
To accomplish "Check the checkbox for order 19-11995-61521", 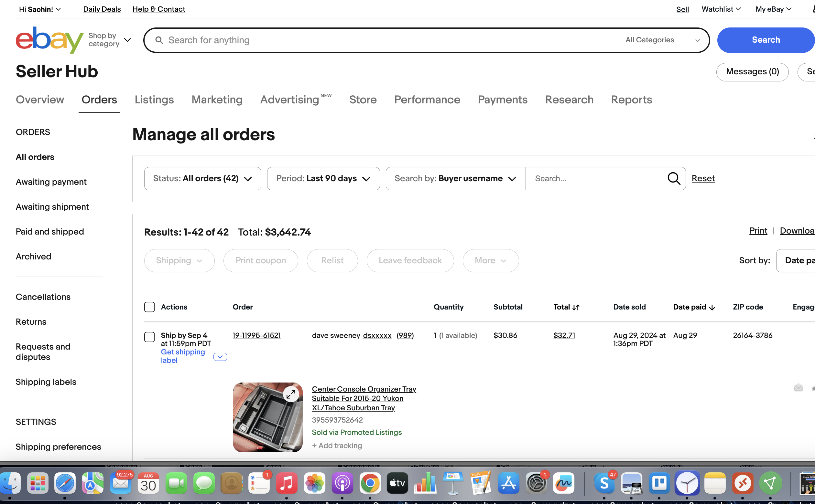I will [x=149, y=337].
